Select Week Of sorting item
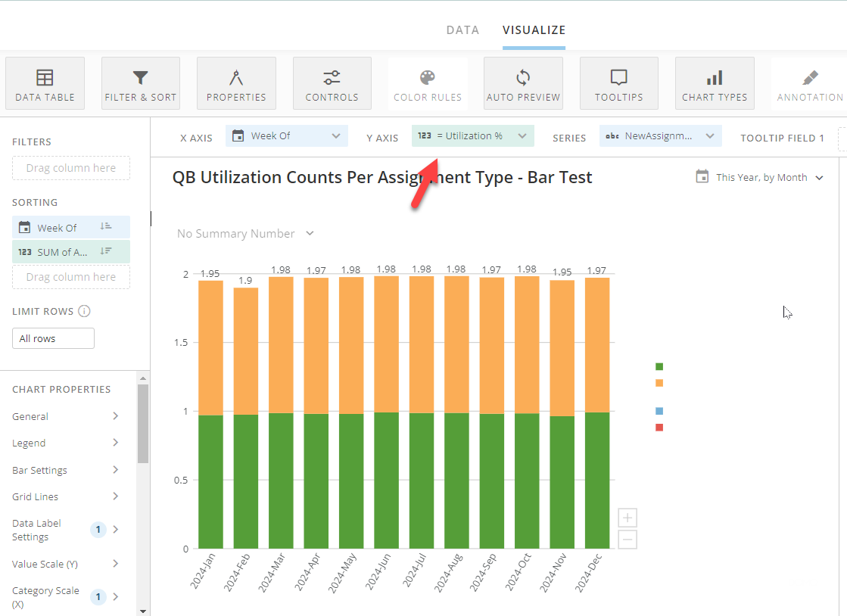 (x=70, y=227)
